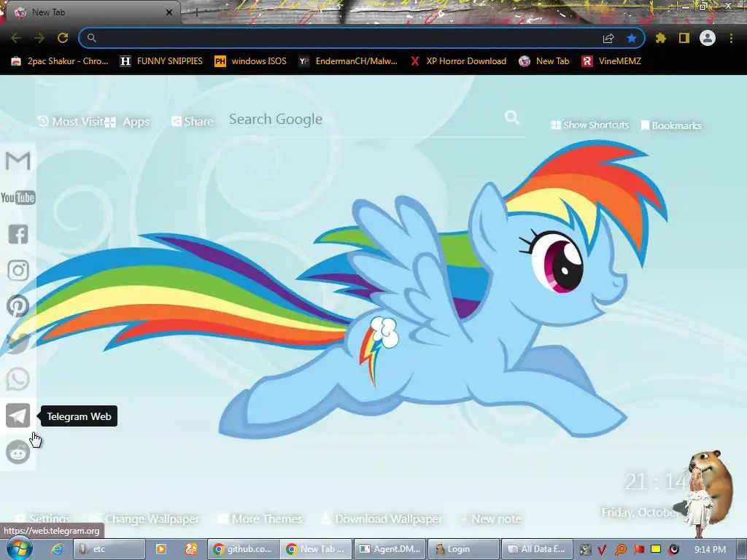Open the 2pac Shakur bookmark

click(60, 61)
